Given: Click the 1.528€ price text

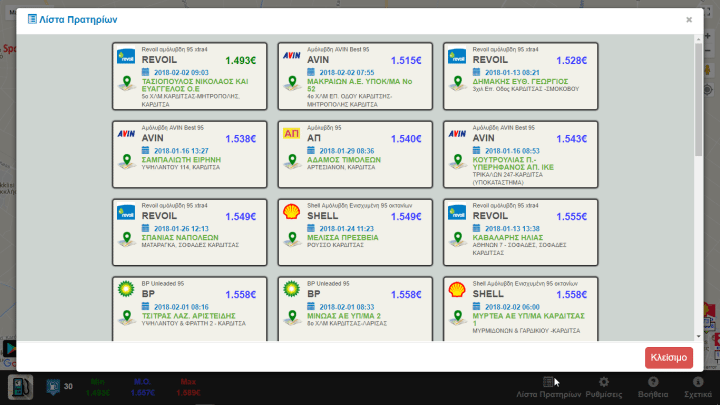Looking at the screenshot, I should click(x=572, y=61).
